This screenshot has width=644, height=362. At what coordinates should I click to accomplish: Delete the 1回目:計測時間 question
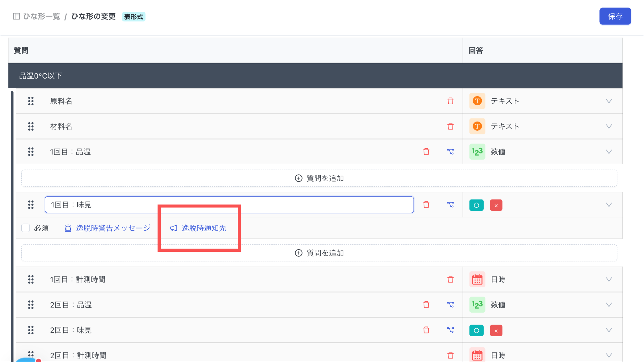pos(450,279)
